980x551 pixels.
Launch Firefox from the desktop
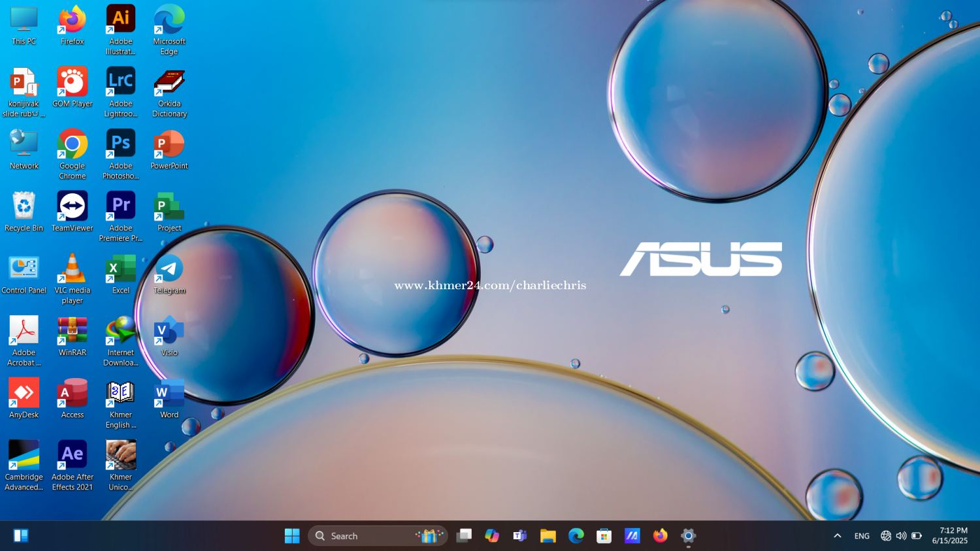point(73,25)
